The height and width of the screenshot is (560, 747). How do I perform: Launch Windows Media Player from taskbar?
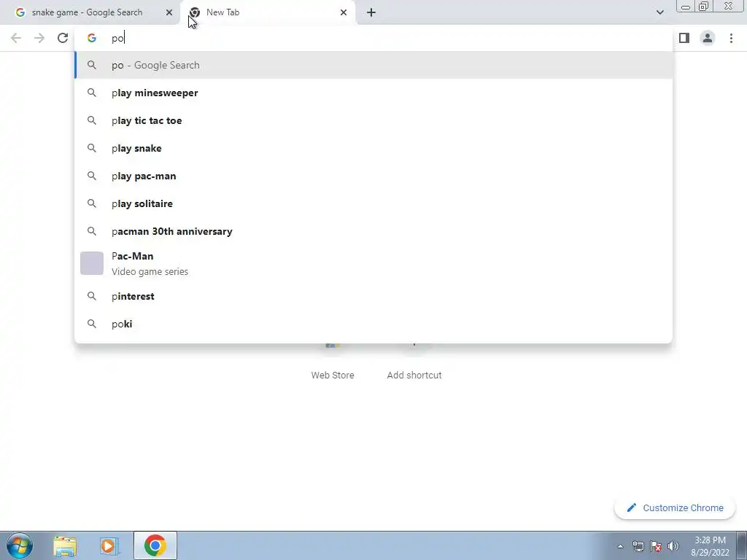tap(108, 545)
